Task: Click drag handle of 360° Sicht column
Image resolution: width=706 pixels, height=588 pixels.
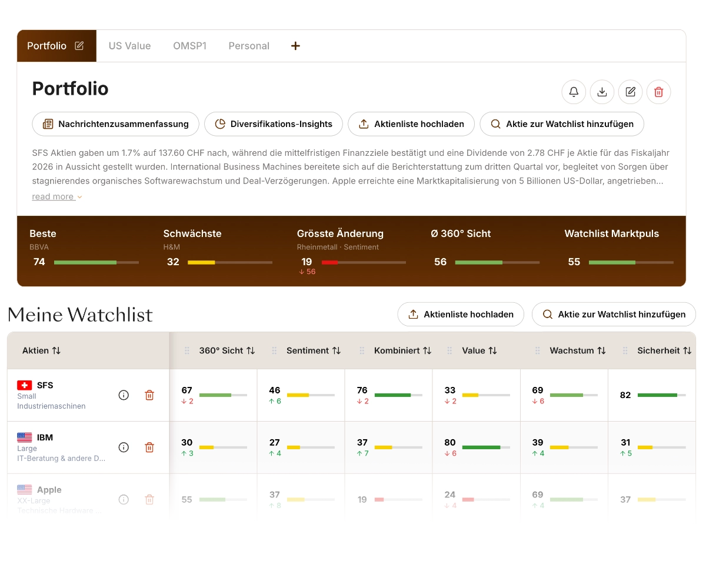Action: [187, 350]
